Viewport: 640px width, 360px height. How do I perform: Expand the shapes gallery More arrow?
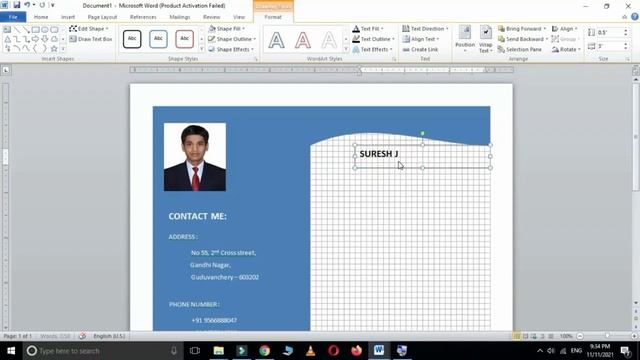point(63,49)
